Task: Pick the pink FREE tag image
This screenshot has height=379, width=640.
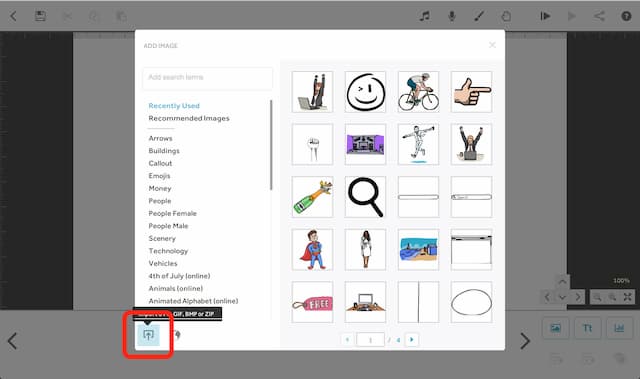Action: [x=313, y=302]
